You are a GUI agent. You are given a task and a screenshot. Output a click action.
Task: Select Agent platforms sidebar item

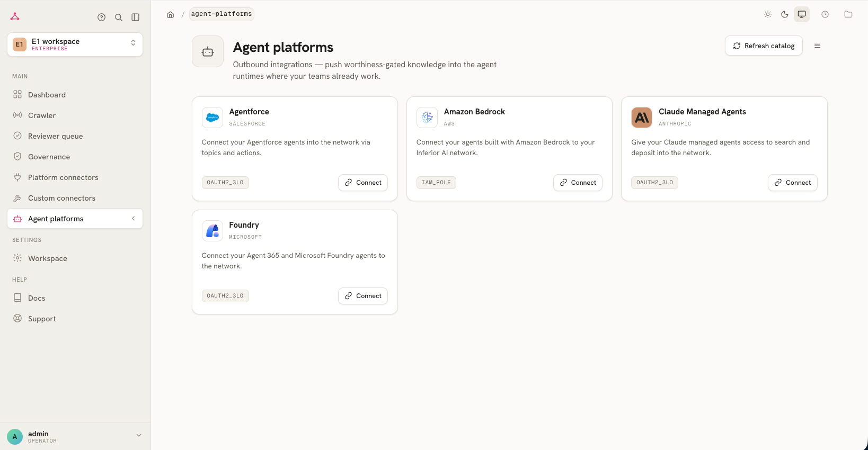pyautogui.click(x=75, y=219)
